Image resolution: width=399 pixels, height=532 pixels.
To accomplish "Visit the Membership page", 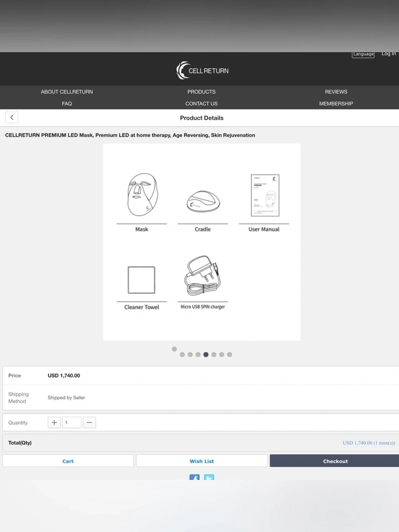I will (x=336, y=103).
